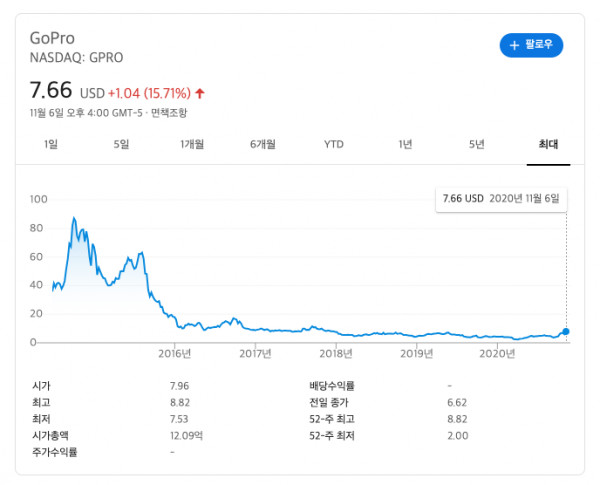Click the 2017년 x-axis label
Screen dimensions: 600x485
point(255,353)
